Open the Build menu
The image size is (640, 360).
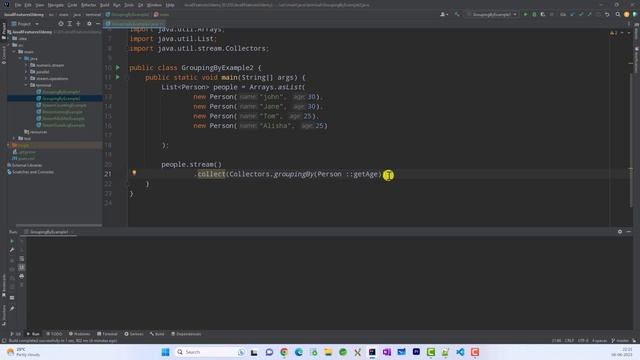click(x=104, y=5)
